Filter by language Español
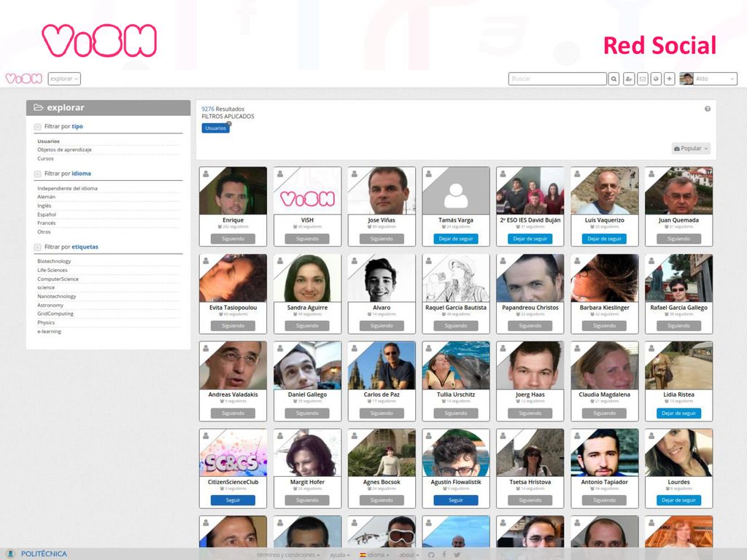Screen dimensions: 747x560 click(x=47, y=215)
